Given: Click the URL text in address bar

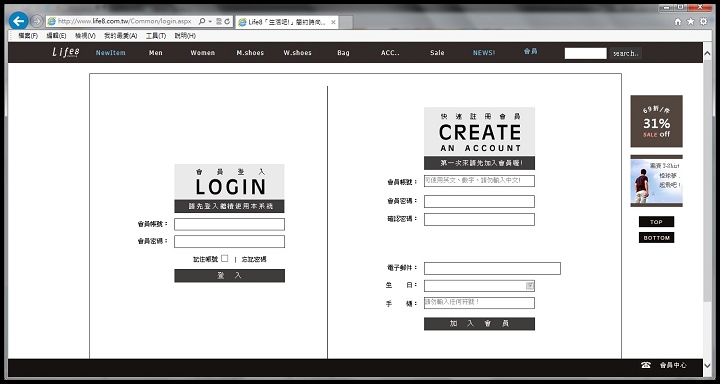Looking at the screenshot, I should [x=124, y=21].
